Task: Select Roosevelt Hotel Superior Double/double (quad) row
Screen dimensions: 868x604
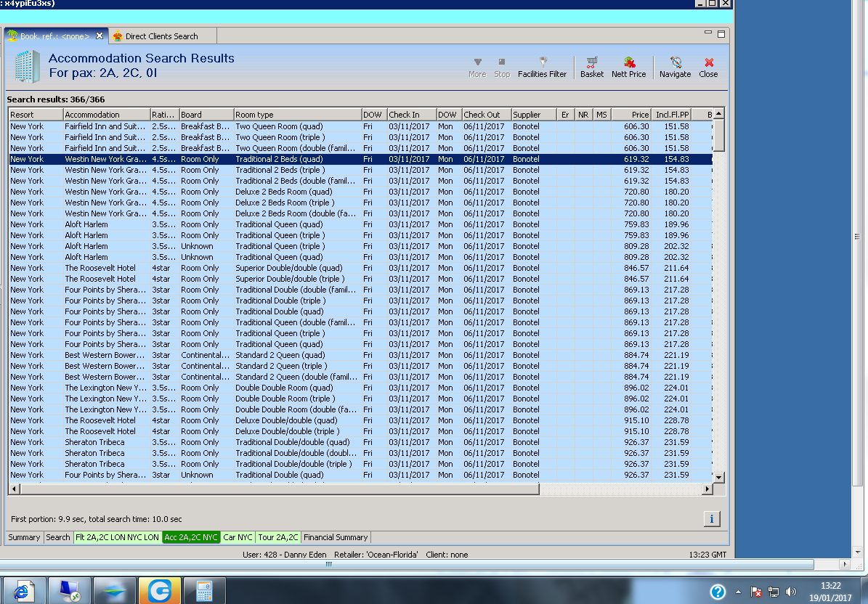Action: point(360,268)
